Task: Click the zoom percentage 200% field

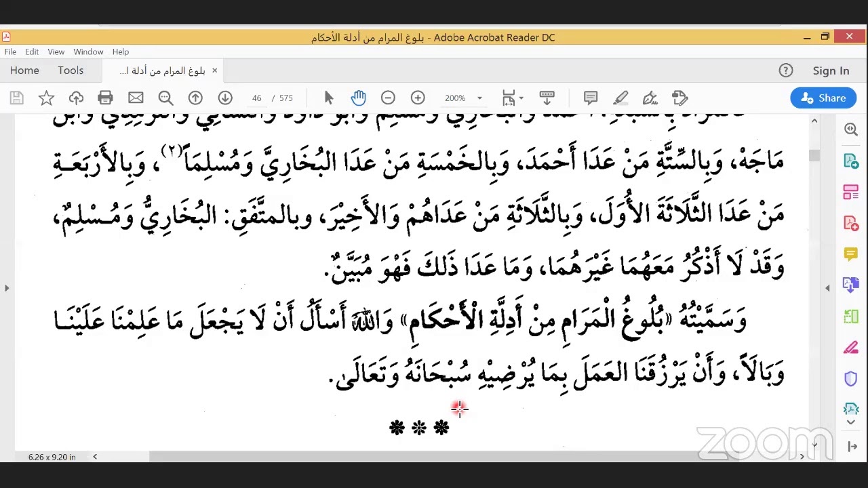Action: (455, 98)
